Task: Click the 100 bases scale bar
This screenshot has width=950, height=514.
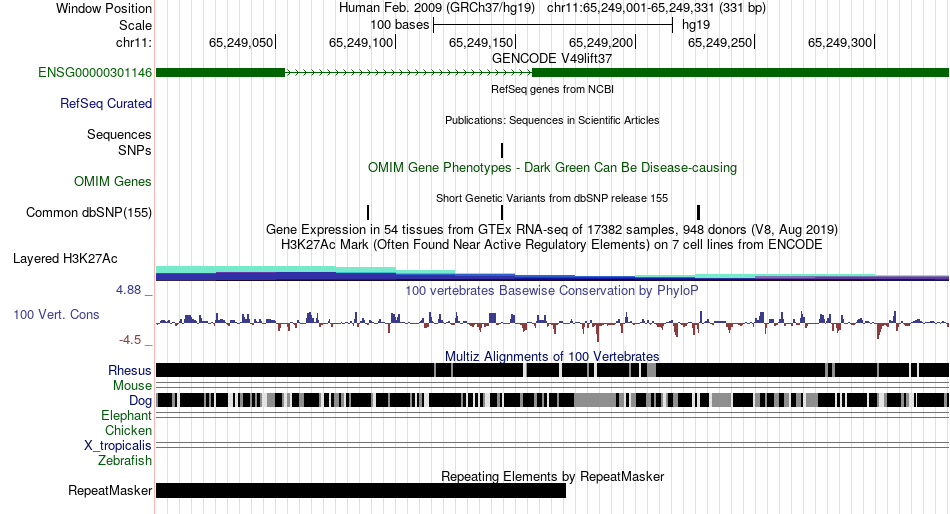Action: tap(553, 25)
